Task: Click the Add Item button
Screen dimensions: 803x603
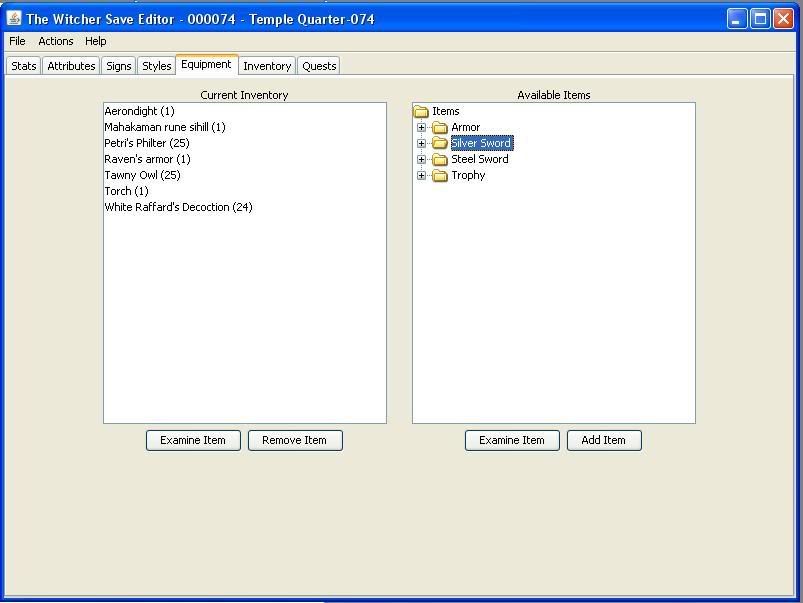Action: [x=604, y=440]
